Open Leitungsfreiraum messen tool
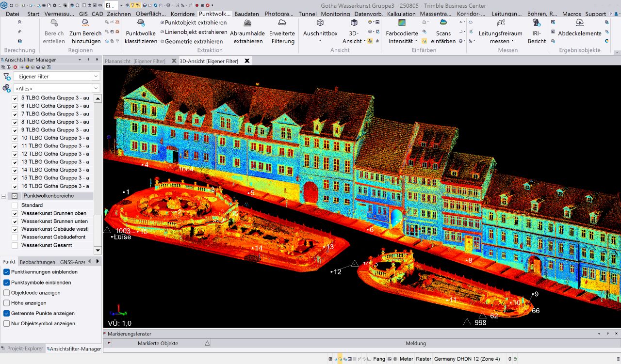 (500, 23)
